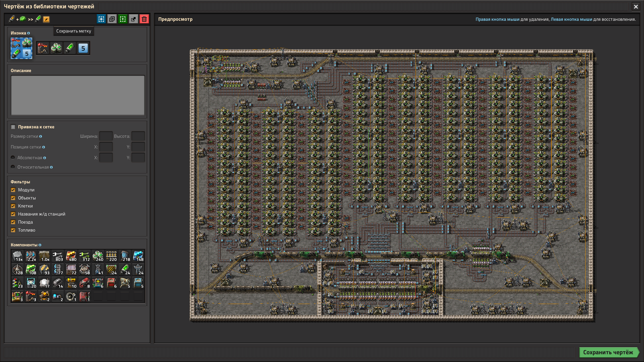Delete the blueprint with the red trash button
The image size is (644, 362).
pyautogui.click(x=144, y=19)
